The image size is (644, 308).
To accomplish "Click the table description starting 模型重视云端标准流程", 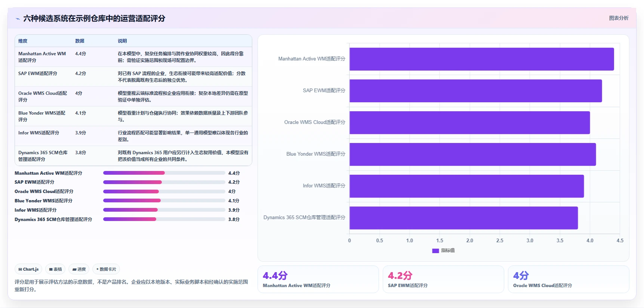I will pyautogui.click(x=183, y=97).
